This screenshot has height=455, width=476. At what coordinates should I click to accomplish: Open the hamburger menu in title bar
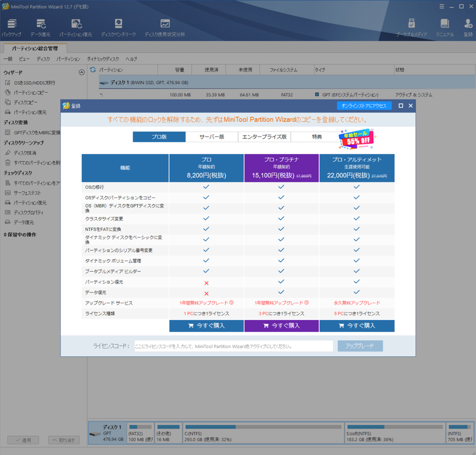(x=441, y=7)
